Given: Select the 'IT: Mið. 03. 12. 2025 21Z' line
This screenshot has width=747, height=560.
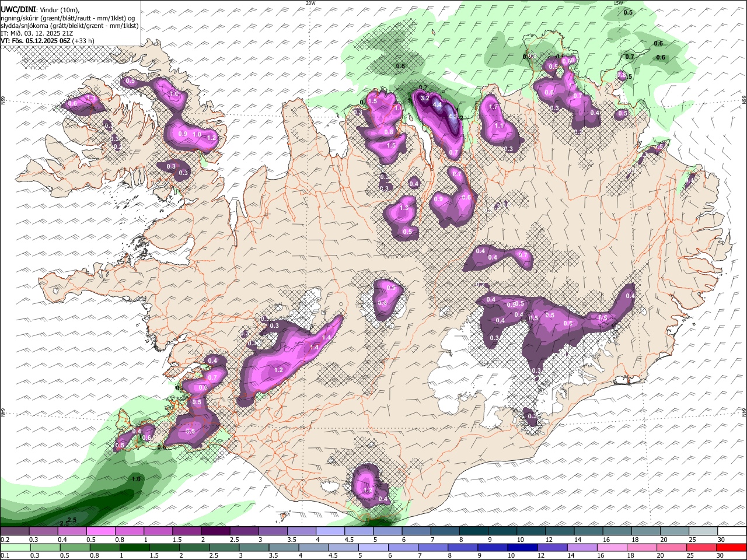Looking at the screenshot, I should point(36,33).
